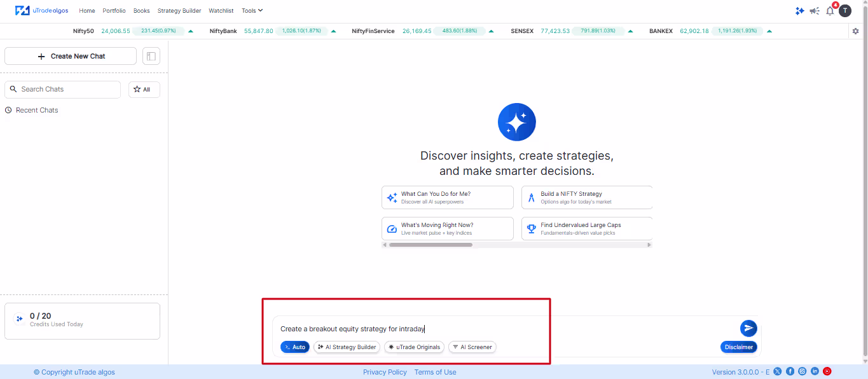Open the notifications bell

click(830, 11)
